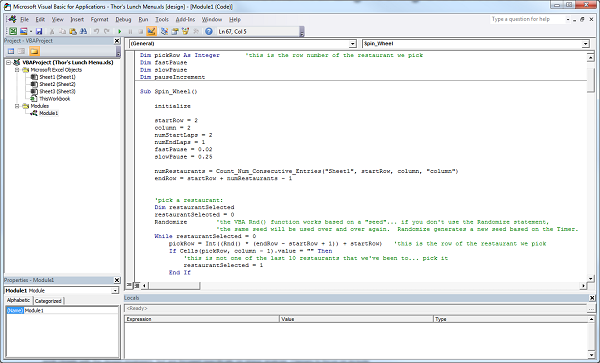Image resolution: width=600 pixels, height=363 pixels.
Task: Switch to the Categorized tab
Action: 48,301
